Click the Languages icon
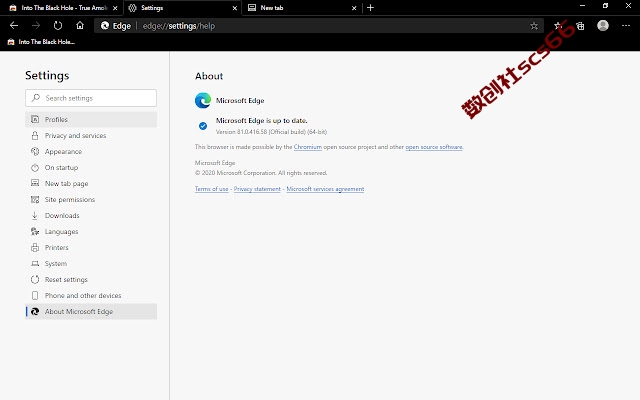Screen dimensions: 640x400 pyautogui.click(x=35, y=231)
